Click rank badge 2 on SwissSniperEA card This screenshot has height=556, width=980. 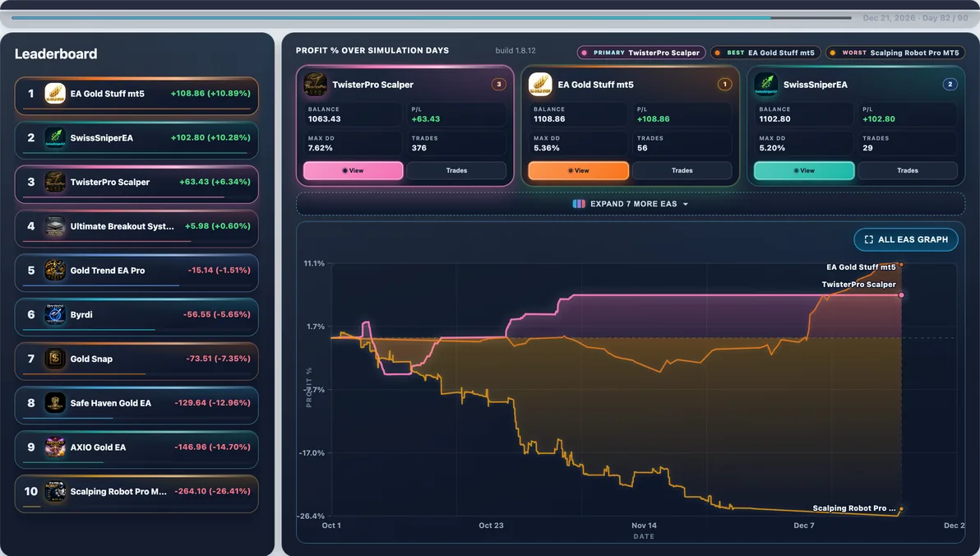[x=950, y=84]
